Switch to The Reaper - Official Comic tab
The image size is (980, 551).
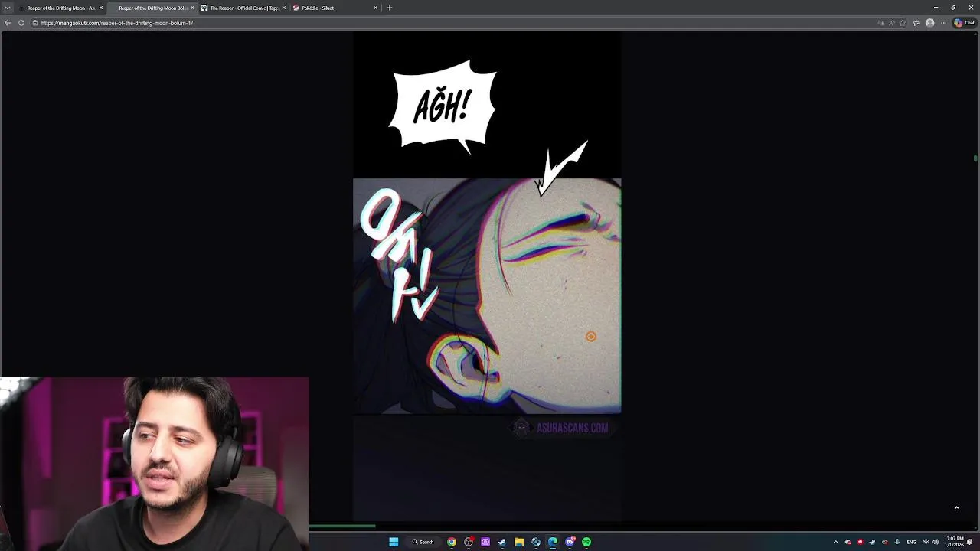tap(243, 8)
